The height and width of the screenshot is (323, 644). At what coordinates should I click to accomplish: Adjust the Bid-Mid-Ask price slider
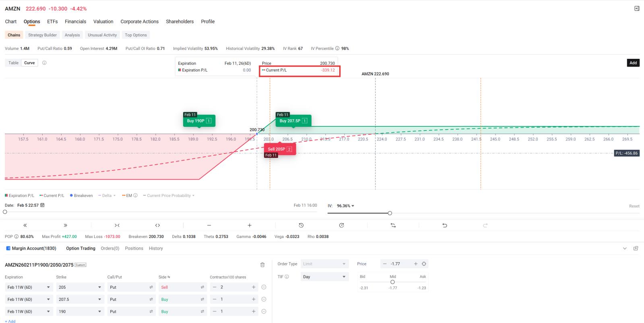[392, 282]
